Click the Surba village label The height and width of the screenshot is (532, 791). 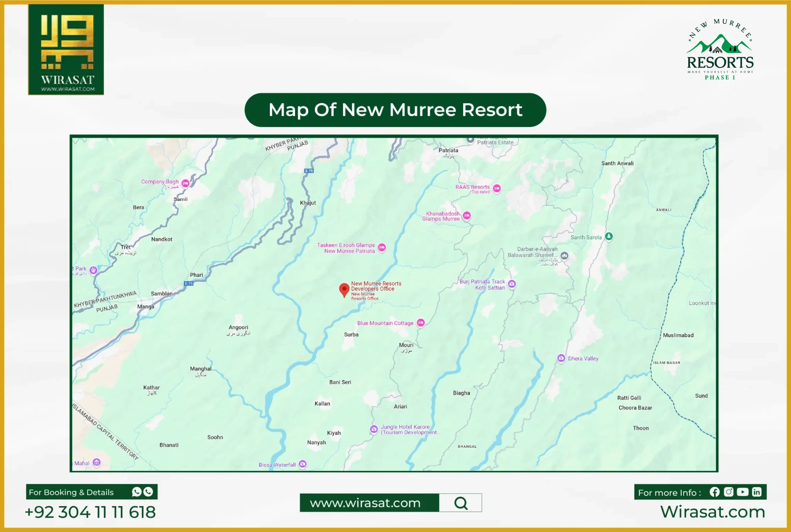pos(351,335)
